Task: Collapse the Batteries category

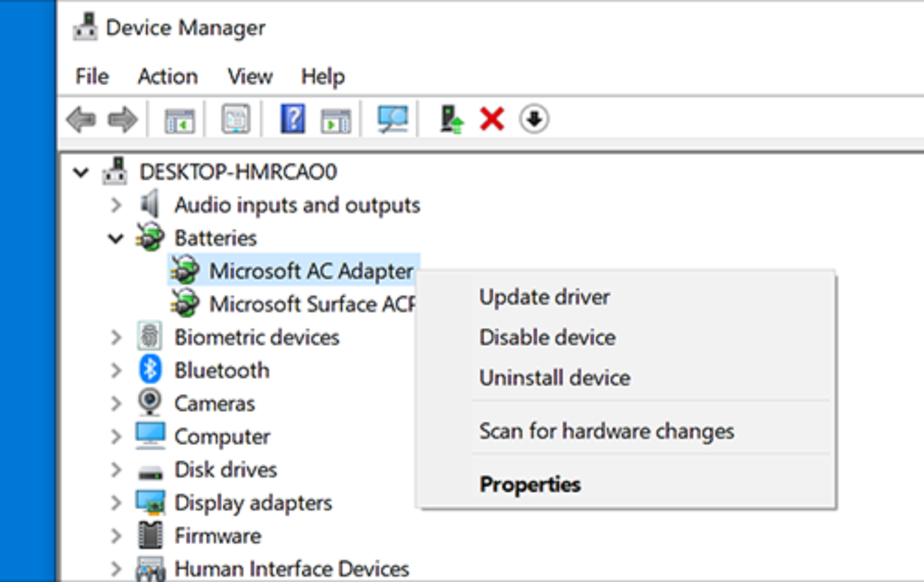Action: 115,238
